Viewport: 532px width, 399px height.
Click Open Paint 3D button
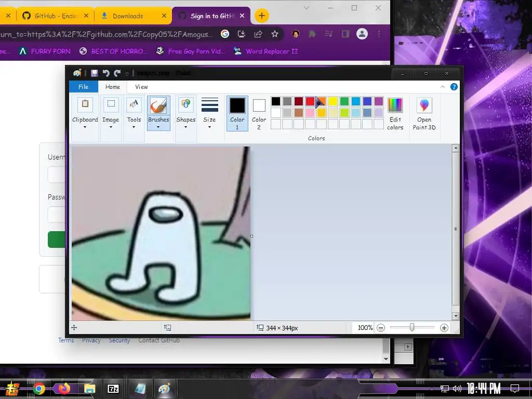424,114
